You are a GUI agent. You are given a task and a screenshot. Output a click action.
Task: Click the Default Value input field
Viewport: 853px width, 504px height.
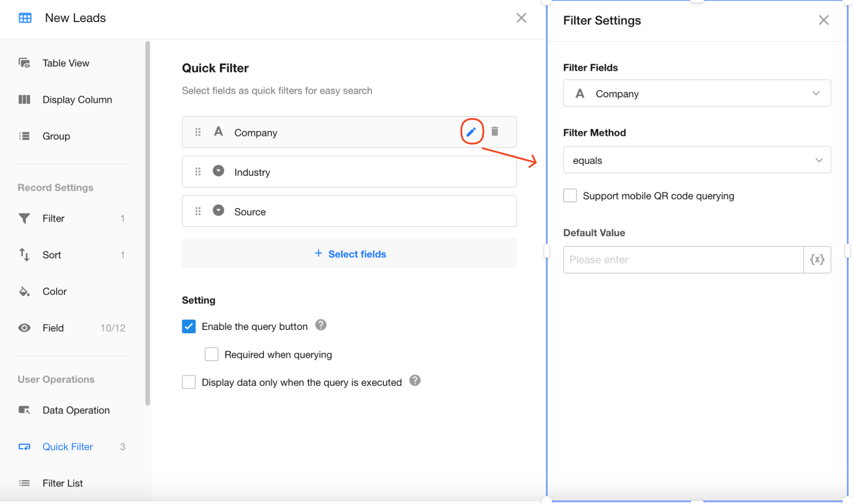click(683, 259)
